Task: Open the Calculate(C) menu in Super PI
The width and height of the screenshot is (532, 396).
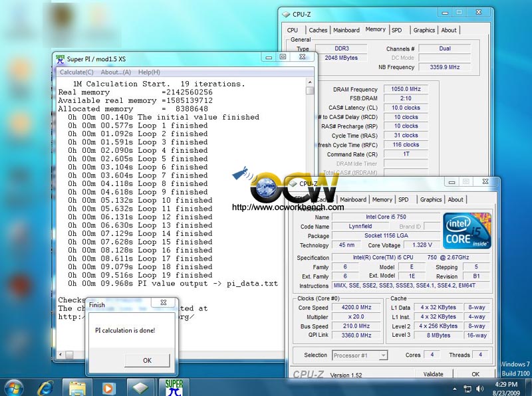Action: click(x=76, y=72)
